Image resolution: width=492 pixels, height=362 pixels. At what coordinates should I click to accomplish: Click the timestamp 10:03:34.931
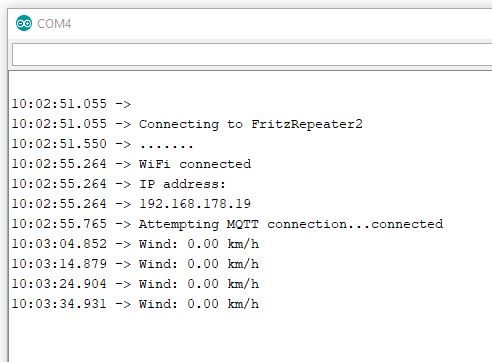[59, 304]
